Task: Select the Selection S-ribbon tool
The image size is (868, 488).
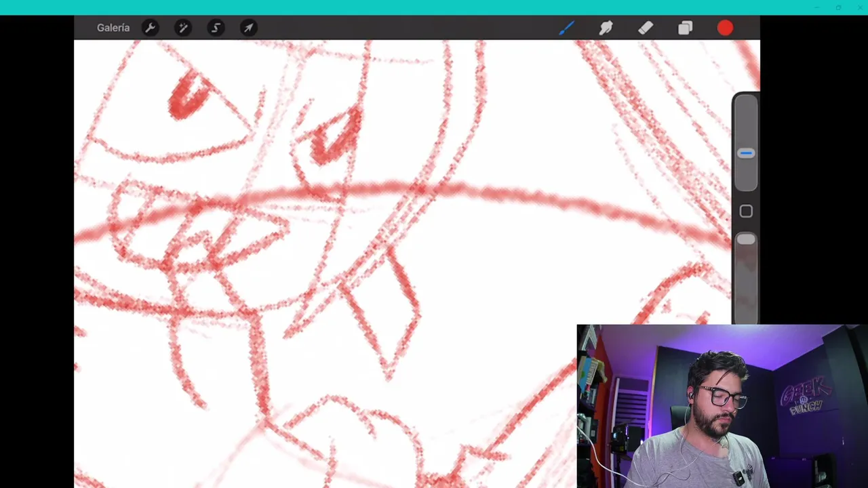Action: tap(216, 28)
